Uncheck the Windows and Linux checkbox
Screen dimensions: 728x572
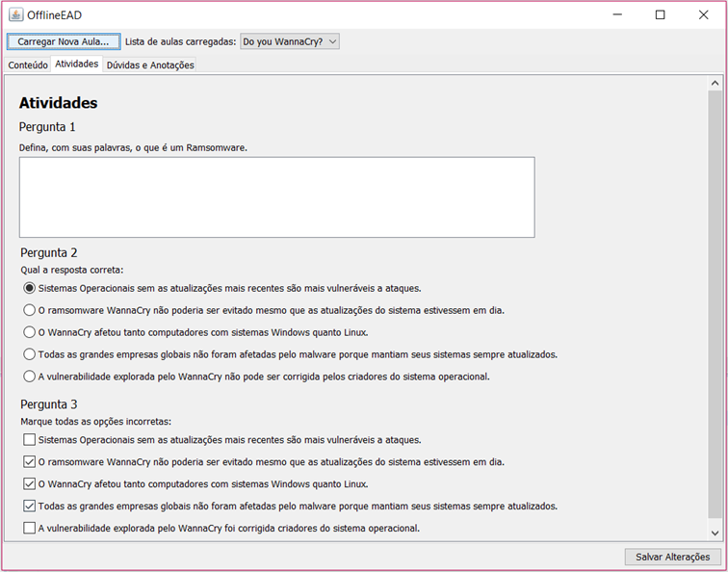click(x=30, y=483)
